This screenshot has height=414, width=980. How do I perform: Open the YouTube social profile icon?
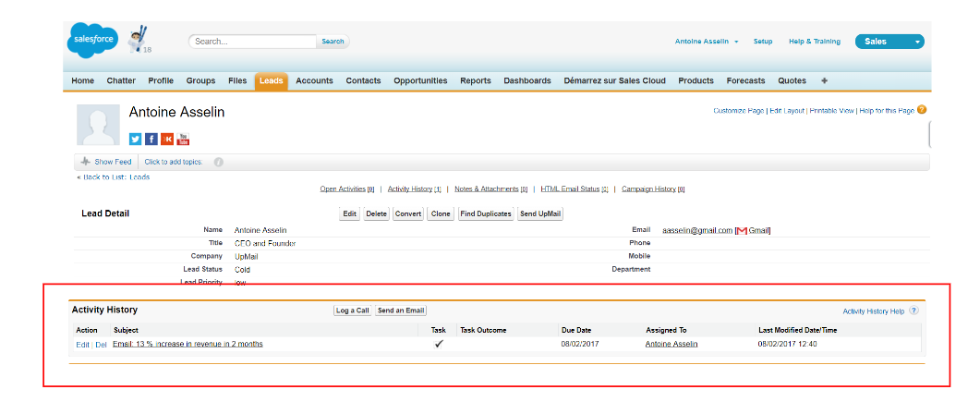pos(183,139)
